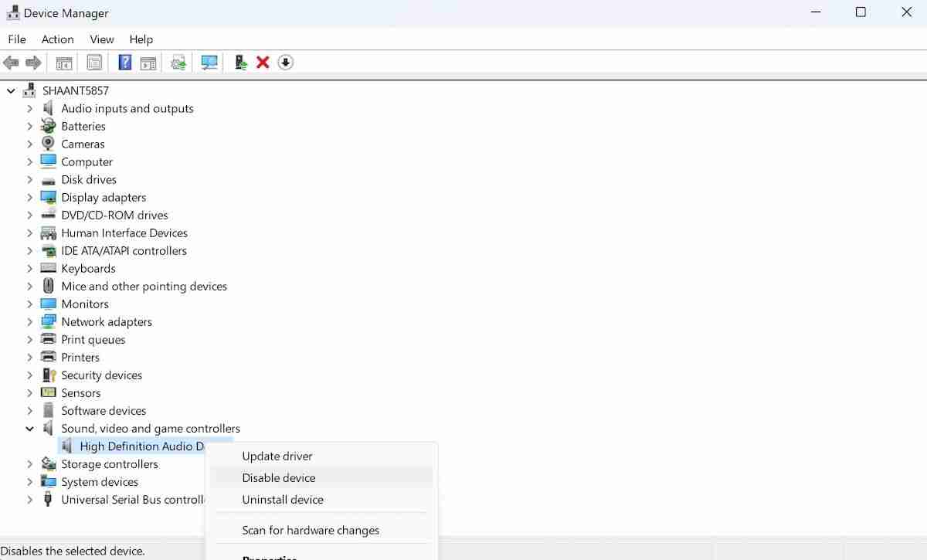Collapse the Sound, video and game controllers category
This screenshot has width=927, height=560.
pyautogui.click(x=30, y=428)
